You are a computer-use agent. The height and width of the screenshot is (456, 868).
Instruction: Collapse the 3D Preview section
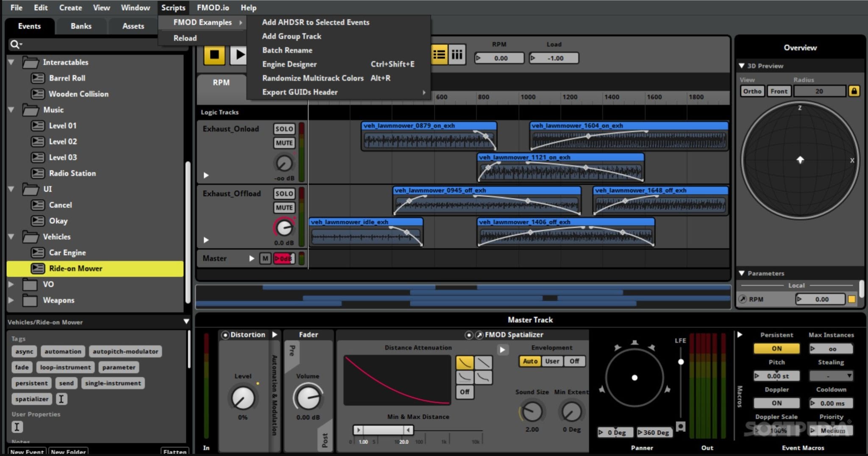(742, 66)
